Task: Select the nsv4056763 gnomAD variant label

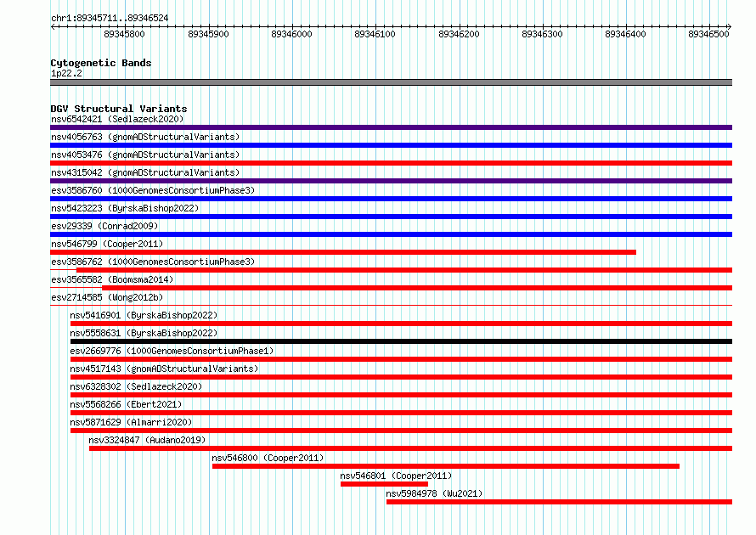Action: pos(145,137)
